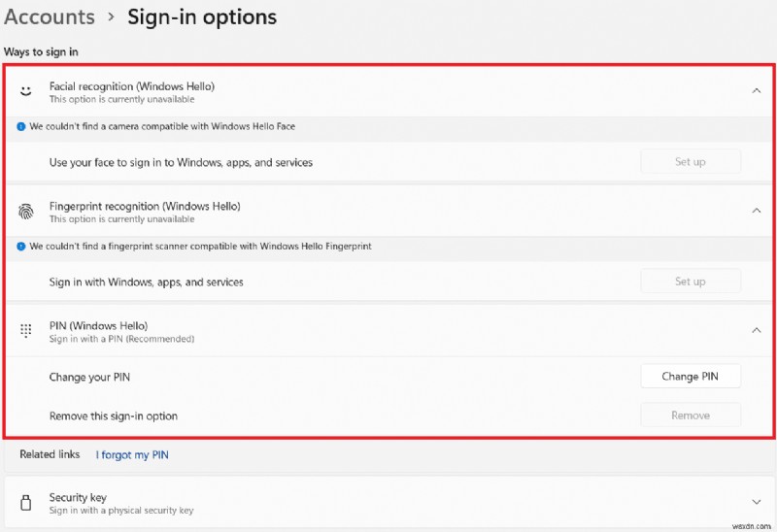Collapse the Fingerprint recognition section chevron
The width and height of the screenshot is (777, 532).
[757, 211]
